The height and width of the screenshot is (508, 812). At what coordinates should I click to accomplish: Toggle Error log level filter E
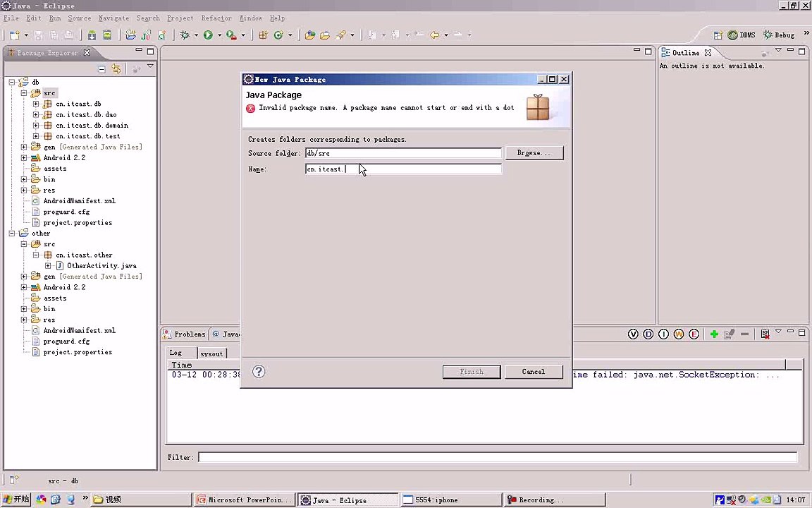pyautogui.click(x=694, y=334)
